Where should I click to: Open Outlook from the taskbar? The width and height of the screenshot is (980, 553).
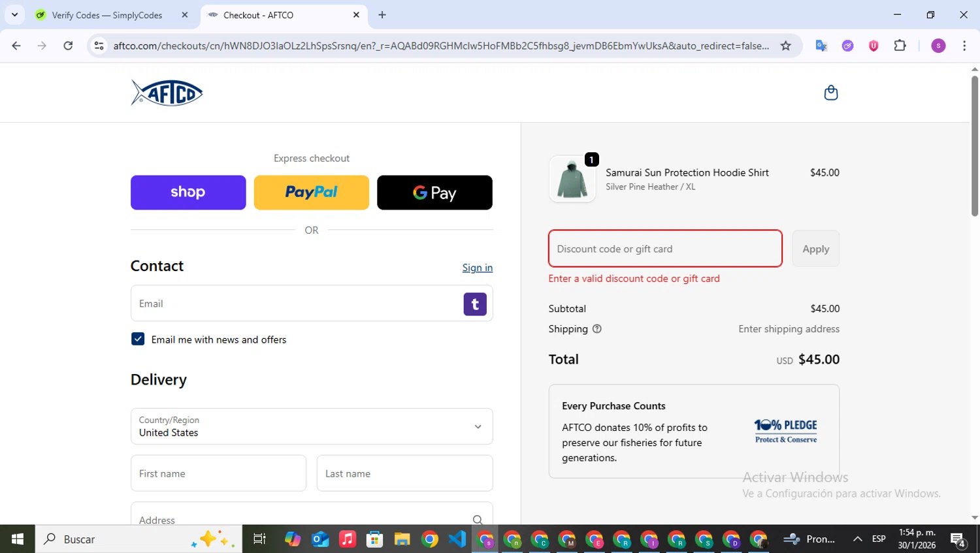click(x=320, y=539)
